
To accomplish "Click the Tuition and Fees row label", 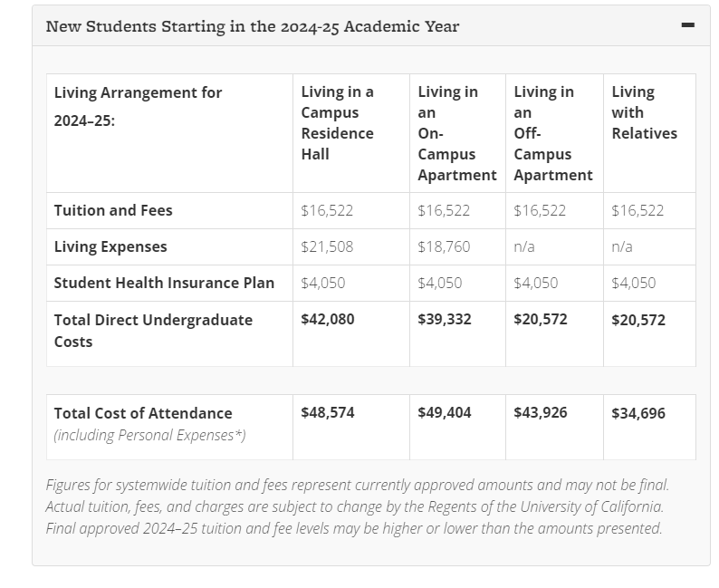I will [x=113, y=210].
